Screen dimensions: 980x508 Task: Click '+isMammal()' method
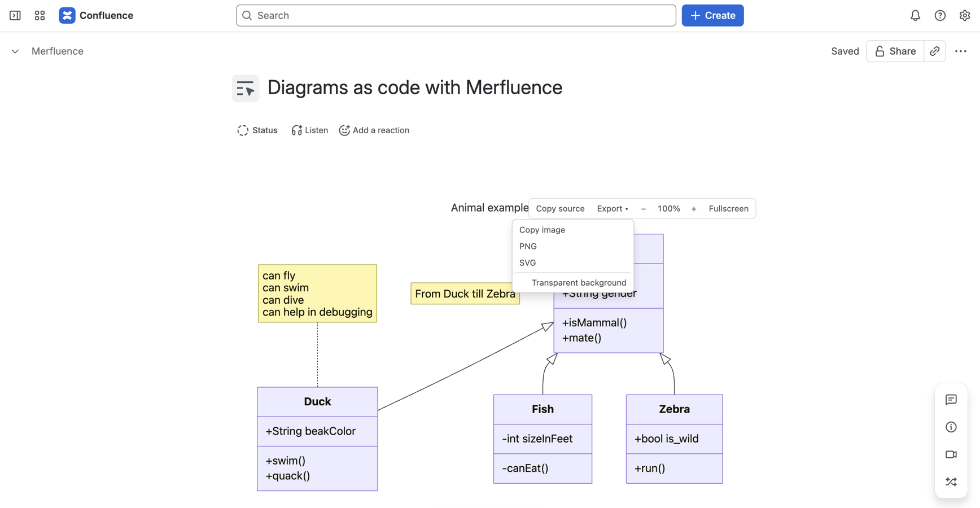point(594,323)
